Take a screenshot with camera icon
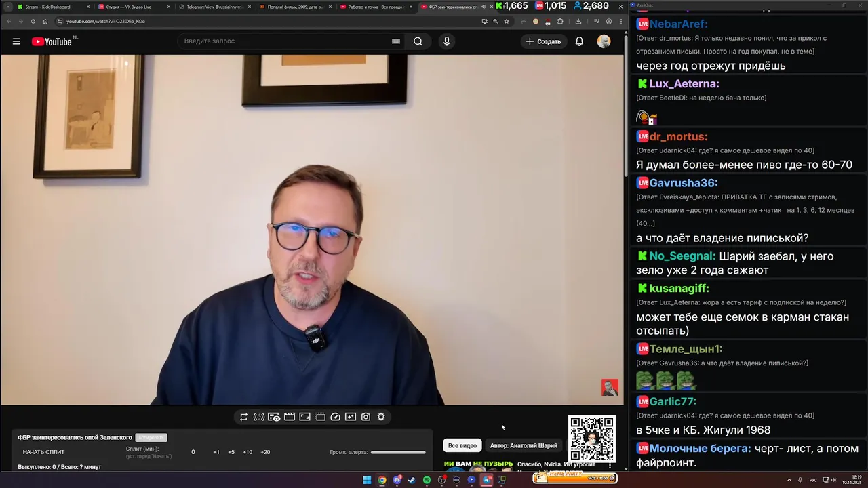This screenshot has height=488, width=868. pyautogui.click(x=366, y=417)
